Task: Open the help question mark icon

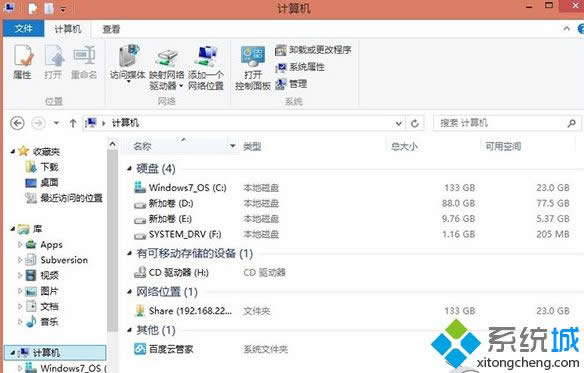Action: tap(580, 29)
